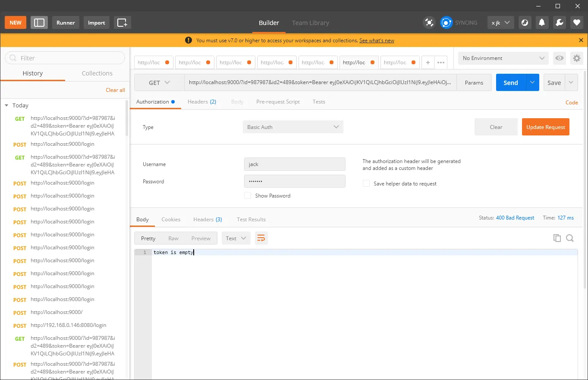Open the GET method dropdown
This screenshot has height=380, width=588.
point(159,83)
